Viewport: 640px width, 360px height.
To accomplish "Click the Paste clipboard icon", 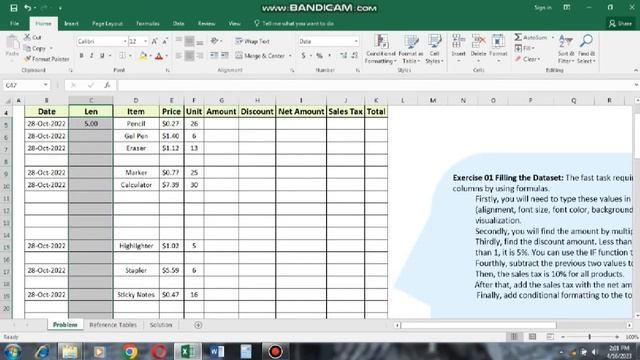I will 12,42.
